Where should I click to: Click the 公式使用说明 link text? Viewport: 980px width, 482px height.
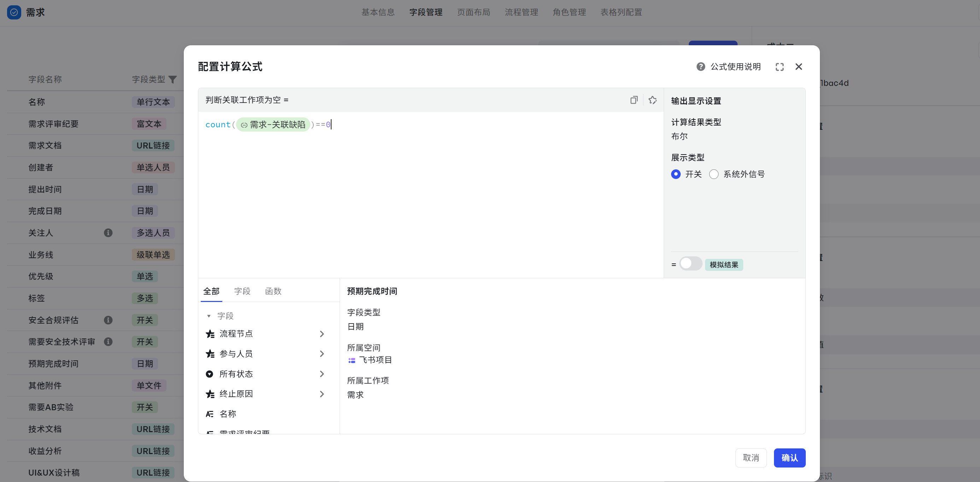(736, 66)
